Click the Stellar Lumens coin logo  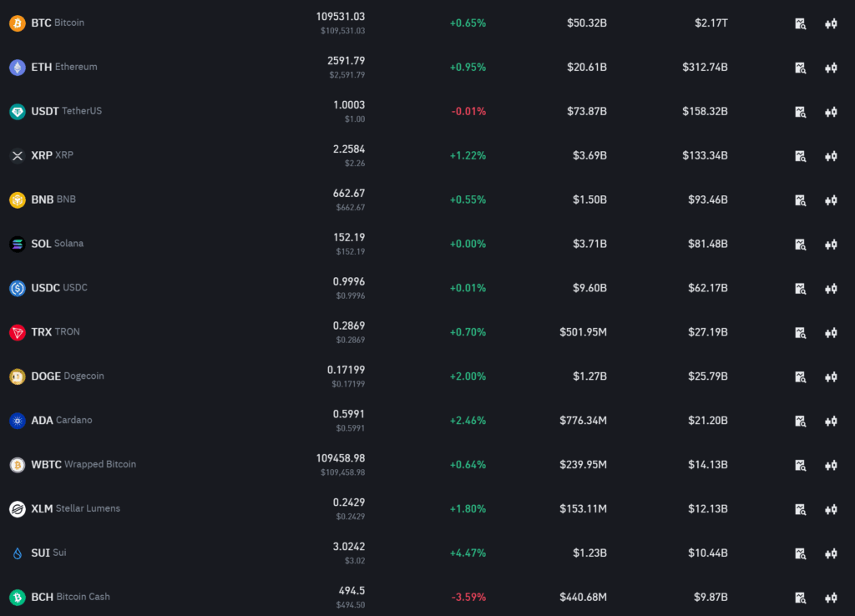pos(17,509)
